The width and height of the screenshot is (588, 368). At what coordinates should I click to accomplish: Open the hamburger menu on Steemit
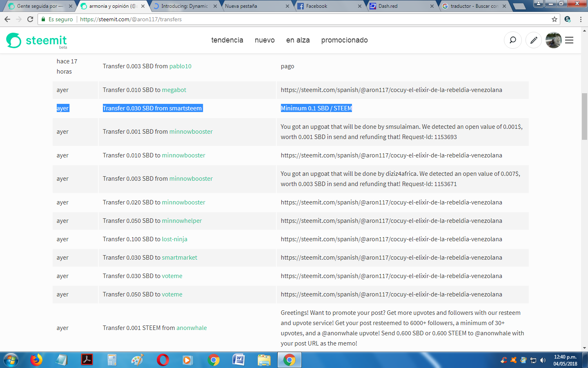569,40
